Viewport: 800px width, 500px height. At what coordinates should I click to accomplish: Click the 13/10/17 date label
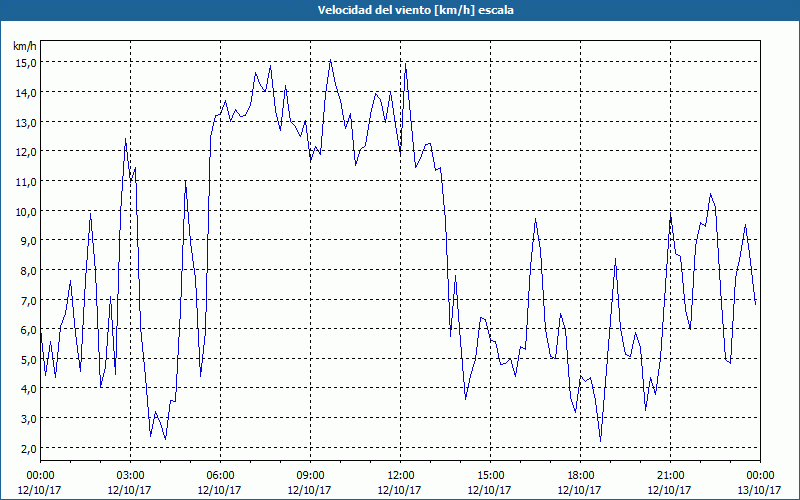(x=760, y=490)
